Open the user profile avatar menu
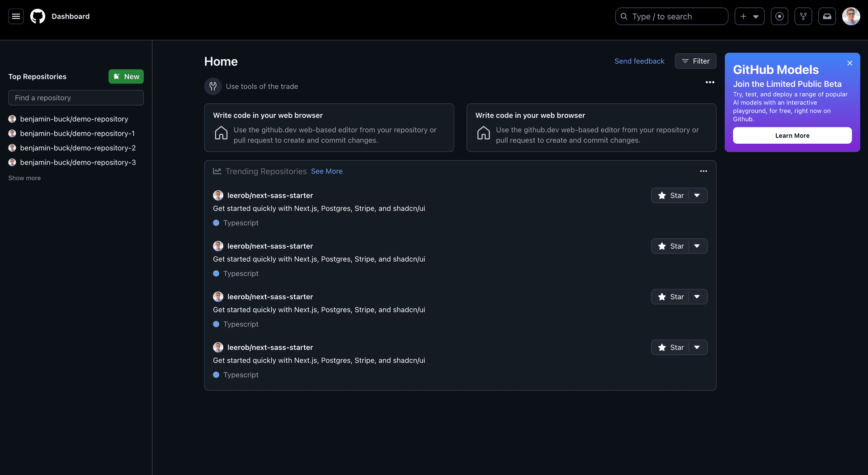868x475 pixels. pos(851,16)
